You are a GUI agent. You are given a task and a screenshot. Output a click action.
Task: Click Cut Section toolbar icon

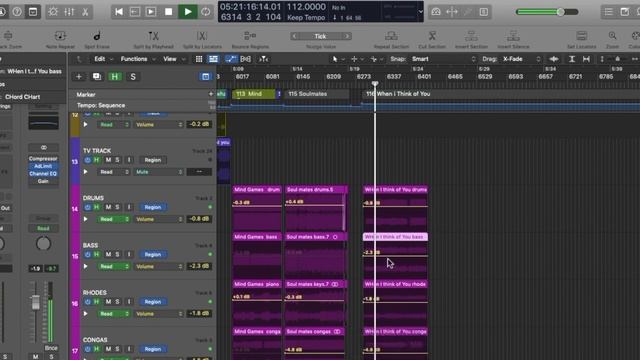click(432, 36)
